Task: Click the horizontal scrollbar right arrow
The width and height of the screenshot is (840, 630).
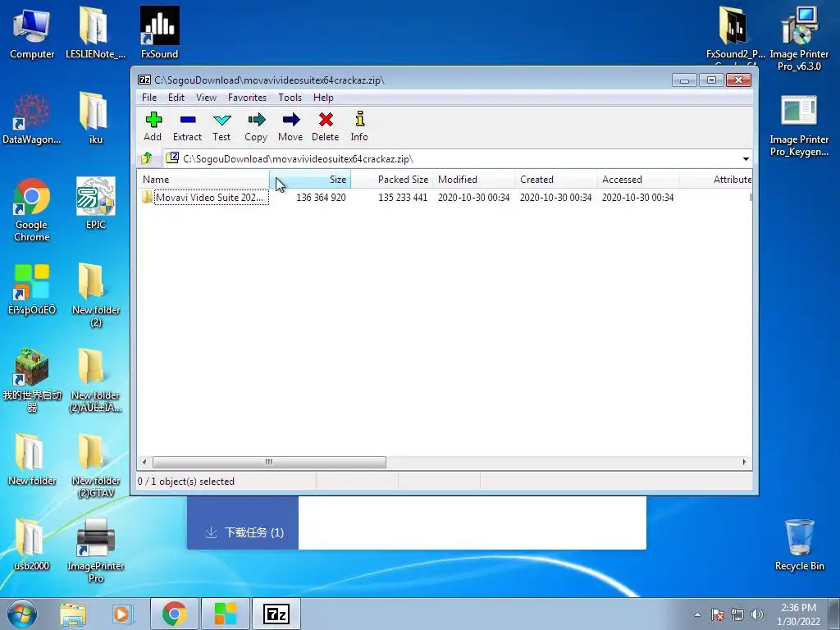Action: (x=744, y=462)
